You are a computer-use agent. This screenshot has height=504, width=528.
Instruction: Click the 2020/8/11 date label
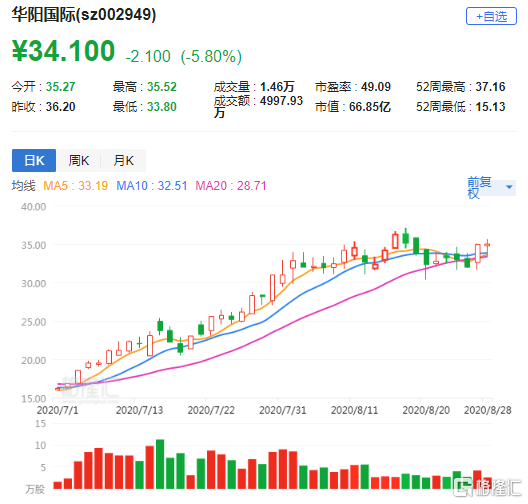pyautogui.click(x=354, y=410)
